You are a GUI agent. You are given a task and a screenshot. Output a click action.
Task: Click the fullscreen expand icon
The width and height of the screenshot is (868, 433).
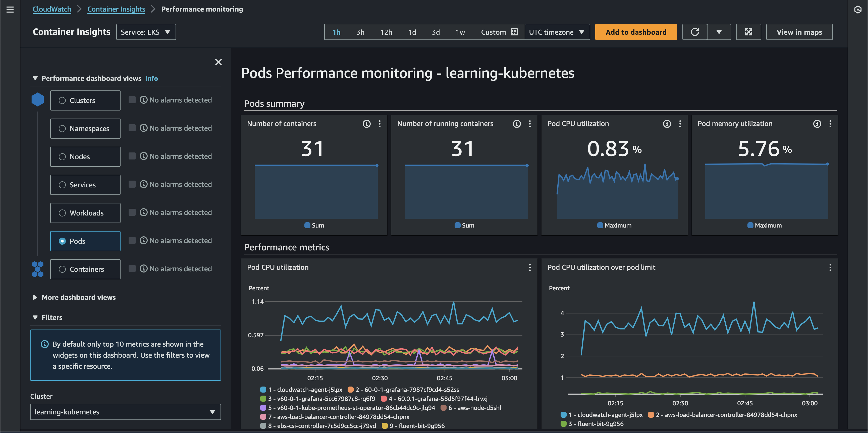748,32
